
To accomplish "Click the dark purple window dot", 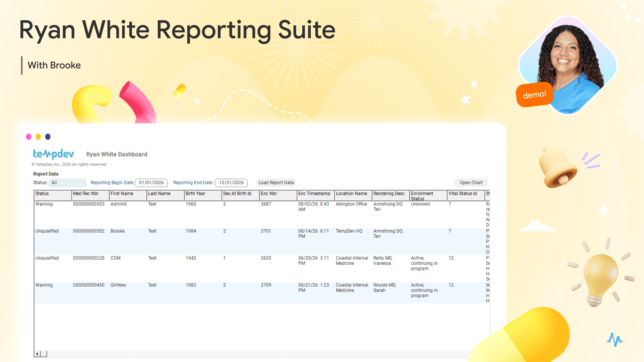I will pyautogui.click(x=48, y=137).
